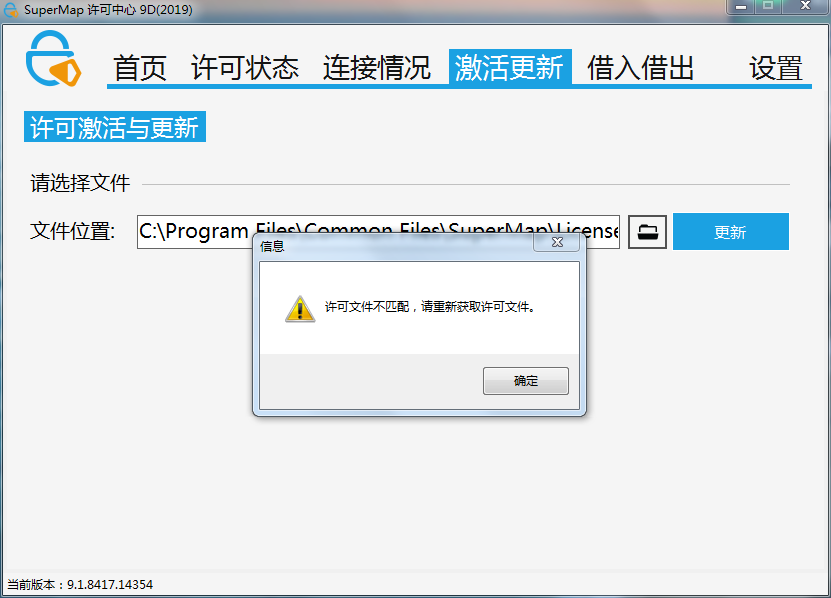Image resolution: width=831 pixels, height=598 pixels.
Task: Close the SuperMap 许可中心 main window
Action: 805,6
